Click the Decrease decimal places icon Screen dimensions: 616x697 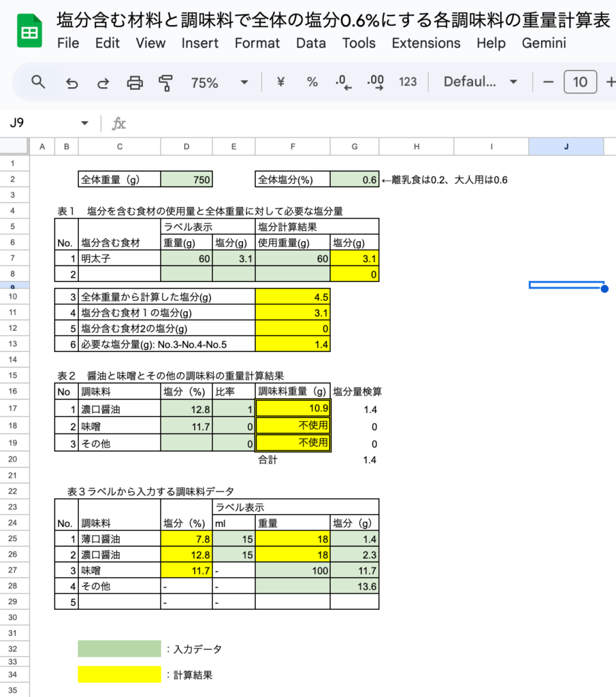pyautogui.click(x=344, y=82)
